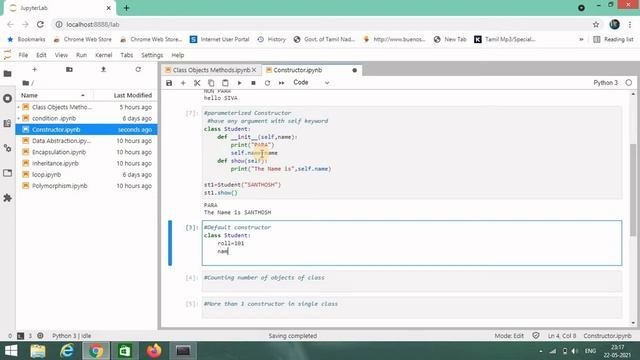The height and width of the screenshot is (360, 640).
Task: Click inside the Default constructor code cell
Action: [x=412, y=243]
